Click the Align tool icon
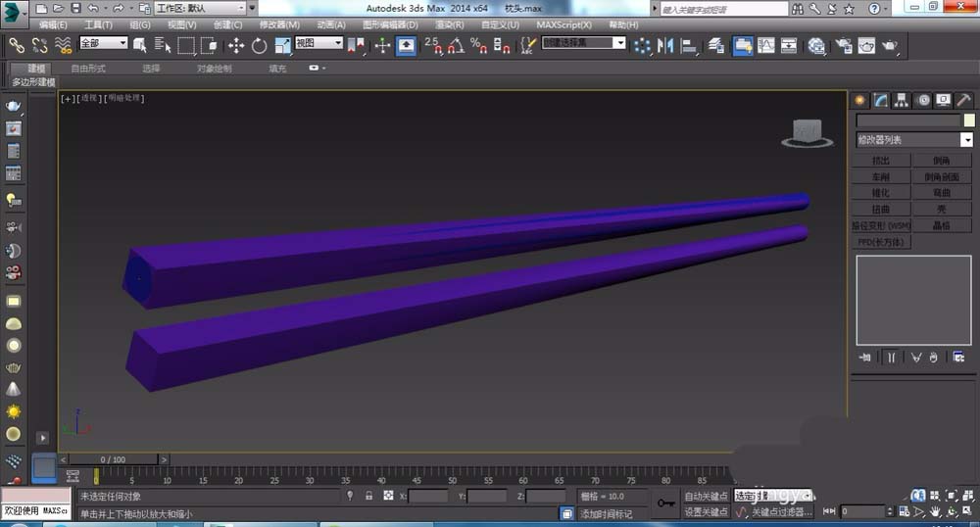Image resolution: width=980 pixels, height=527 pixels. 688,46
